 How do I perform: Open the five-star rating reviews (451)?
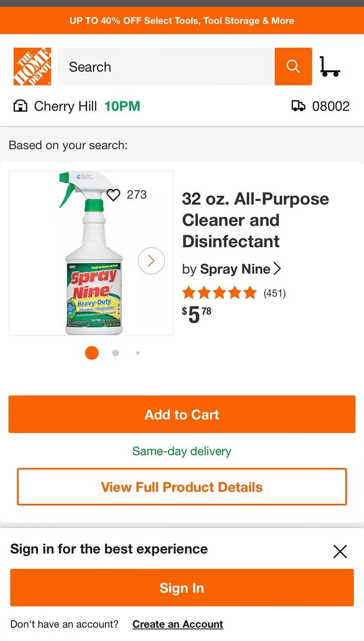[x=234, y=293]
